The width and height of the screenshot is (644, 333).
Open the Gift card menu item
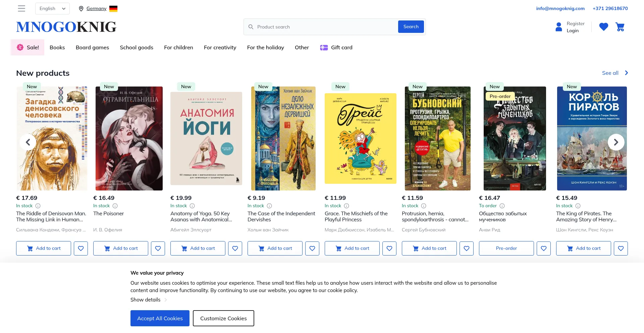[x=336, y=48]
